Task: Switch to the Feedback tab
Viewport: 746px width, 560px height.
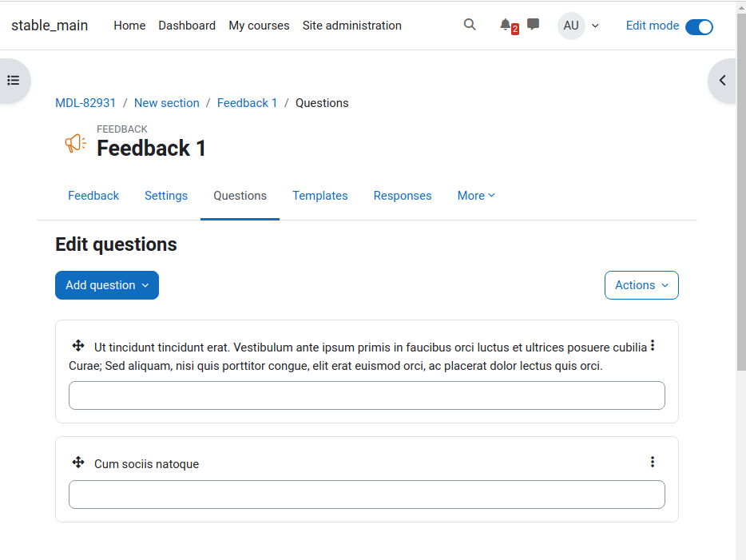Action: 93,196
